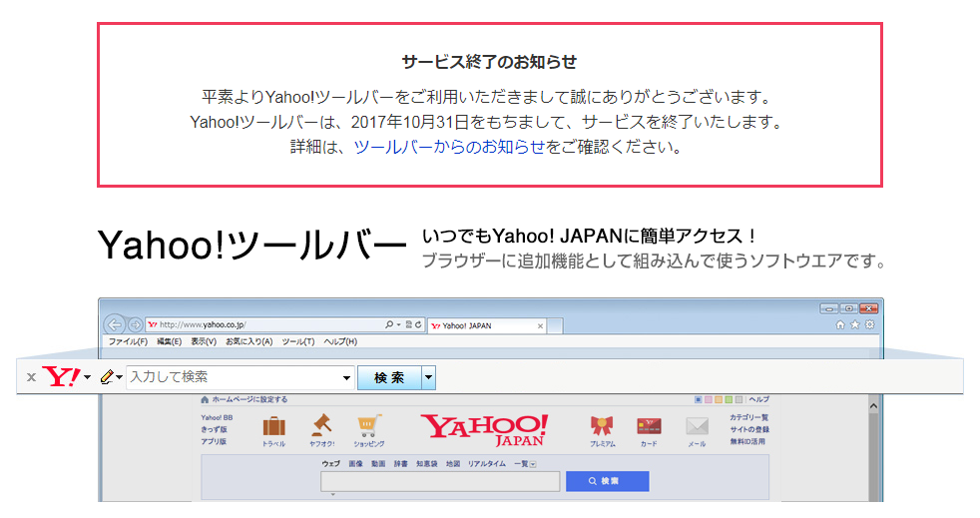Open the Yahoo! BB link
980x518 pixels.
[217, 417]
